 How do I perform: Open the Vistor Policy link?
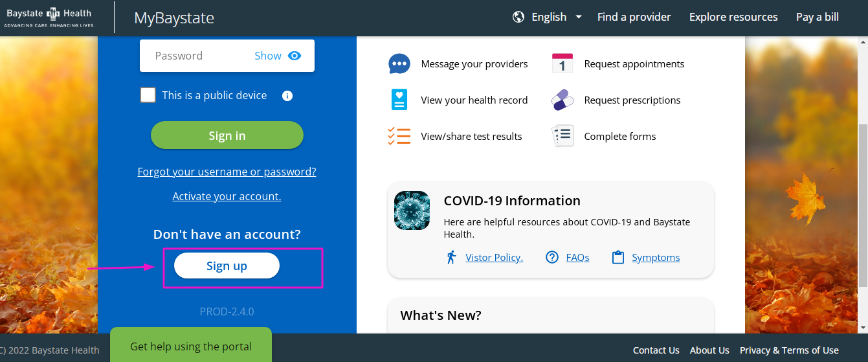(x=495, y=257)
